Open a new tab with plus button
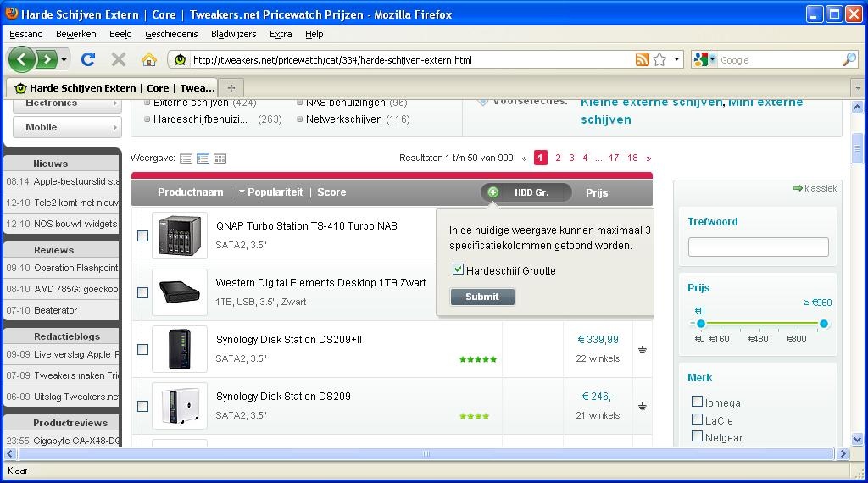Screen dimensions: 868x483 click(231, 87)
